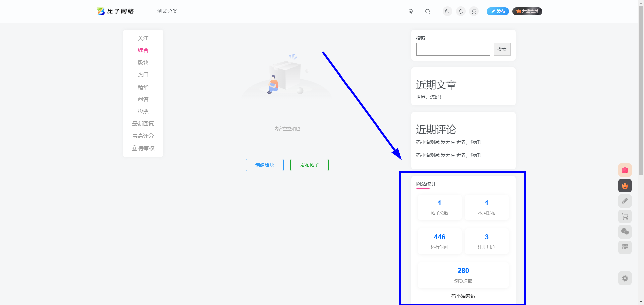Screen dimensions: 644x305
Task: Toggle dark mode with the moon icon
Action: [447, 11]
